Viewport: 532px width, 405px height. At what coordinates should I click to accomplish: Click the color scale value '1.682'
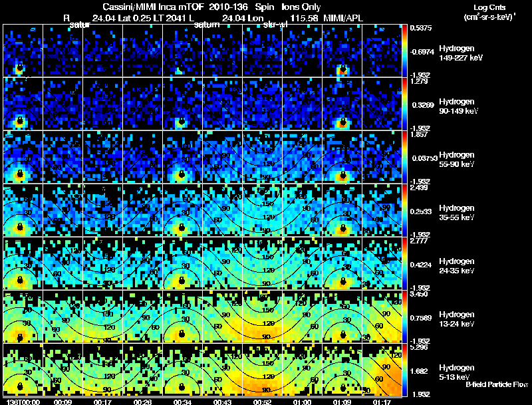419,372
